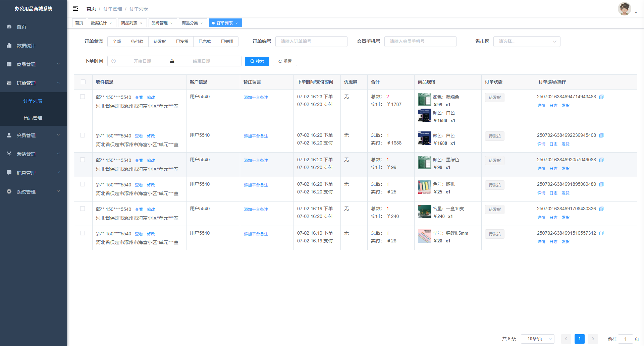This screenshot has height=346, width=644.
Task: Collapse the sidebar using the hamburger icon
Action: pyautogui.click(x=75, y=8)
